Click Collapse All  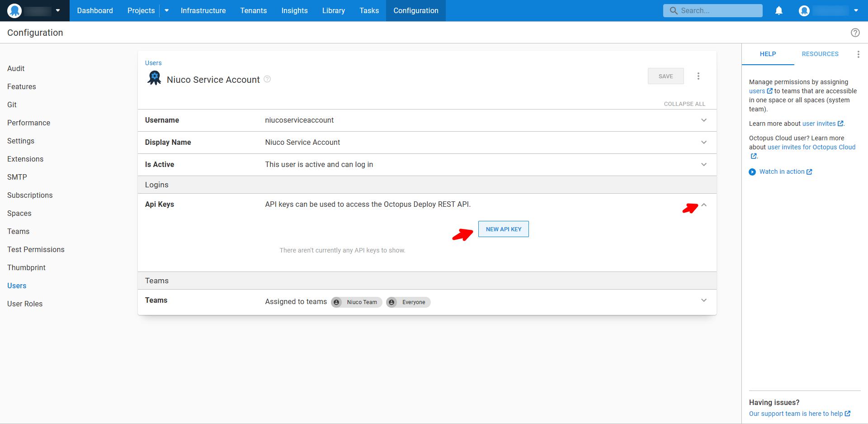(684, 104)
